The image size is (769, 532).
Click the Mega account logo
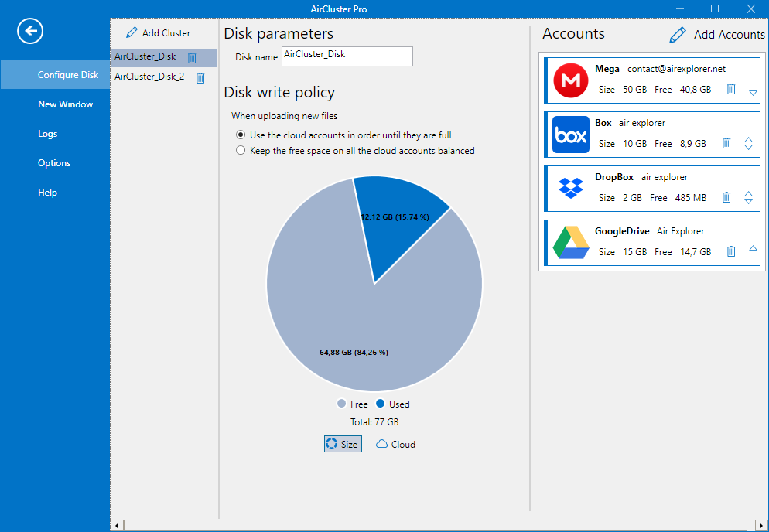pyautogui.click(x=571, y=80)
